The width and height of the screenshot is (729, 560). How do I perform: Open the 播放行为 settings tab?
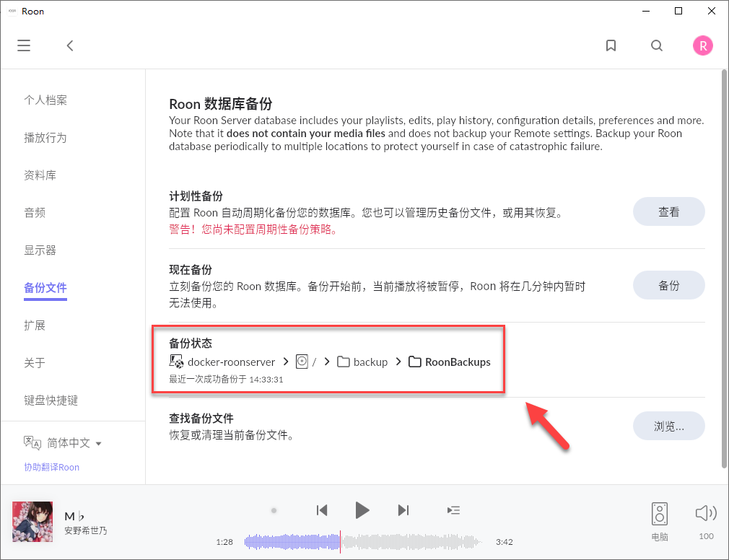45,138
